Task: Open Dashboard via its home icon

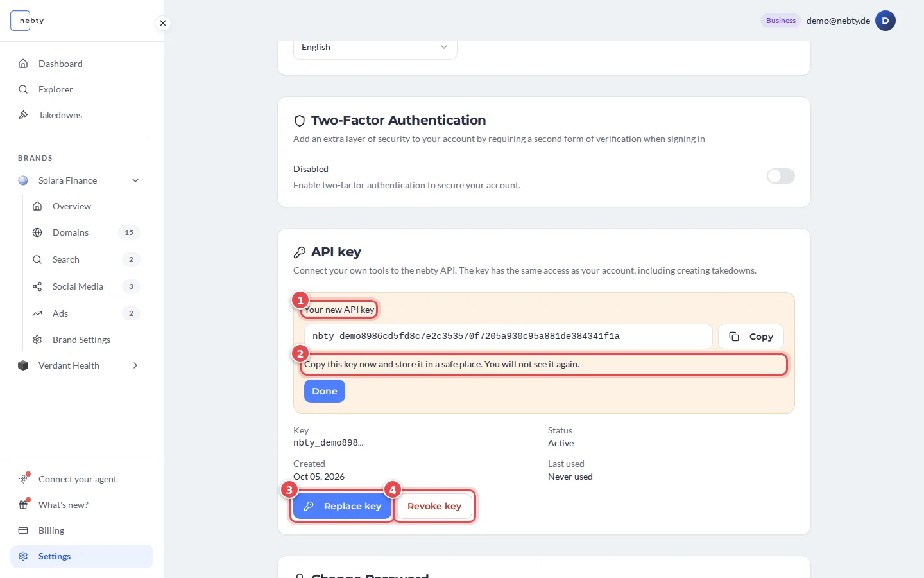Action: pos(23,64)
